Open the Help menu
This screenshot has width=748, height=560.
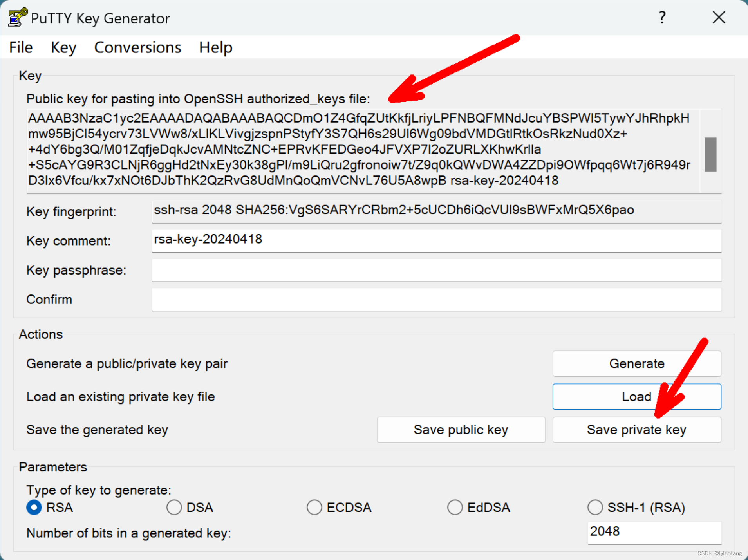click(x=216, y=47)
